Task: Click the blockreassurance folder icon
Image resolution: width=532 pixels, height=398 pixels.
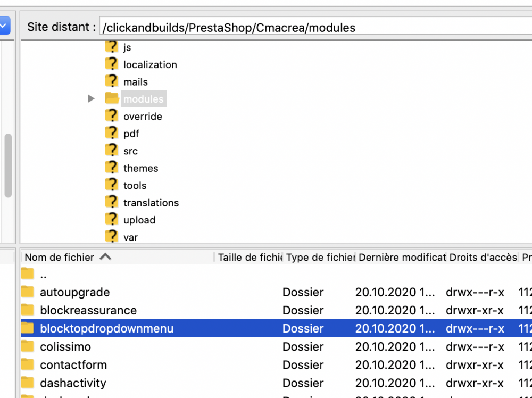Action: coord(28,310)
